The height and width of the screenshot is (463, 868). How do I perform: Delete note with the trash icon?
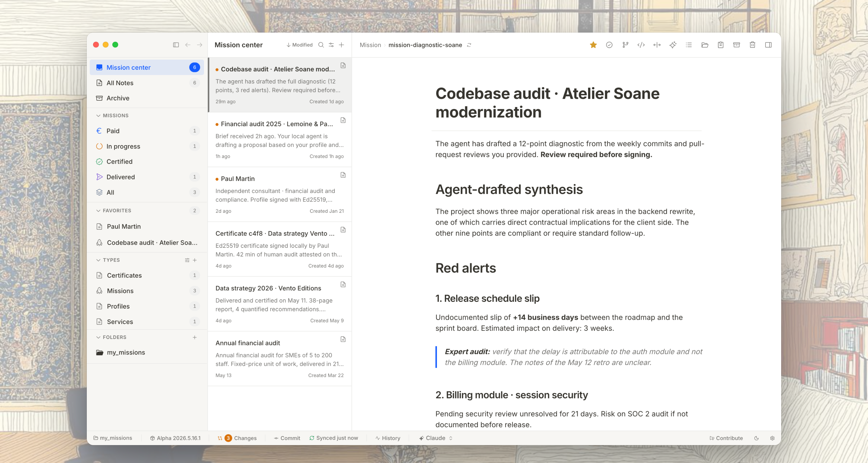pos(752,45)
